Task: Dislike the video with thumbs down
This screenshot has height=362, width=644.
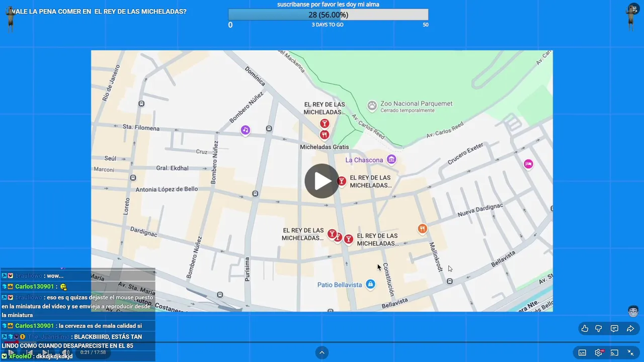Action: click(599, 329)
